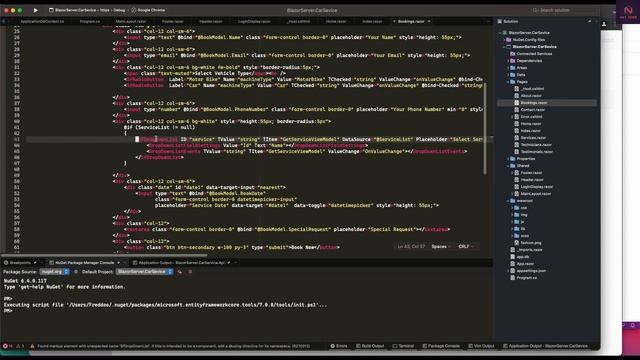The height and width of the screenshot is (360, 640).
Task: Switch to the Header.razor editor tab
Action: (211, 21)
